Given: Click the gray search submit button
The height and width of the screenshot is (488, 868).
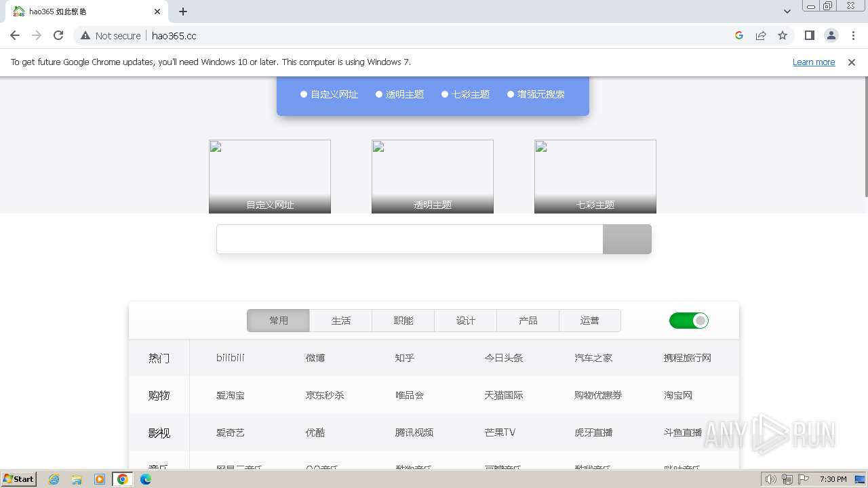Looking at the screenshot, I should point(627,239).
